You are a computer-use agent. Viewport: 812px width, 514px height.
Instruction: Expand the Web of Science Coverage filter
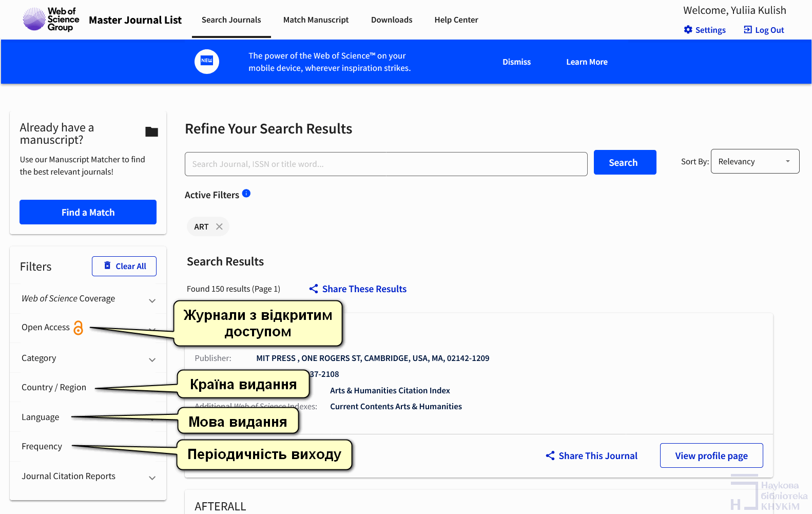point(152,300)
